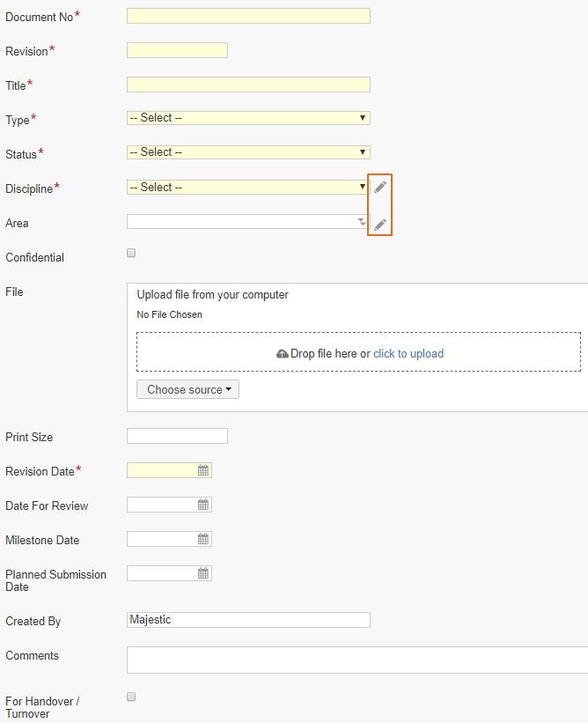Click the pencil edit icon beside Area
The image size is (588, 723).
[380, 225]
